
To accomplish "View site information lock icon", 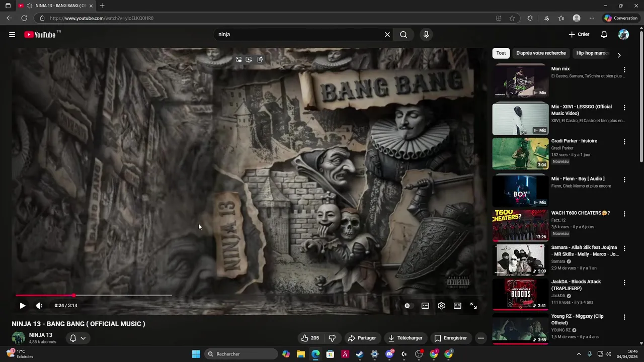I will [42, 18].
